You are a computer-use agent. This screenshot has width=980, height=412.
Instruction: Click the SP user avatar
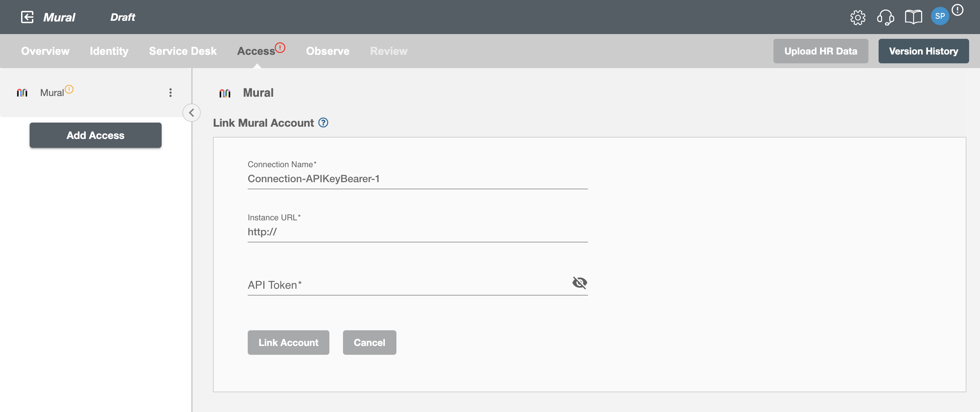click(940, 16)
